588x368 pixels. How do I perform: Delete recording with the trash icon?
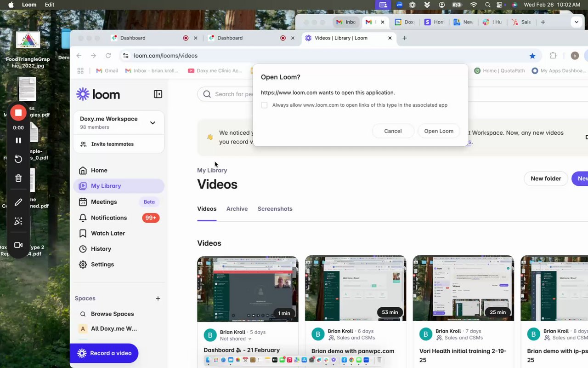point(18,178)
